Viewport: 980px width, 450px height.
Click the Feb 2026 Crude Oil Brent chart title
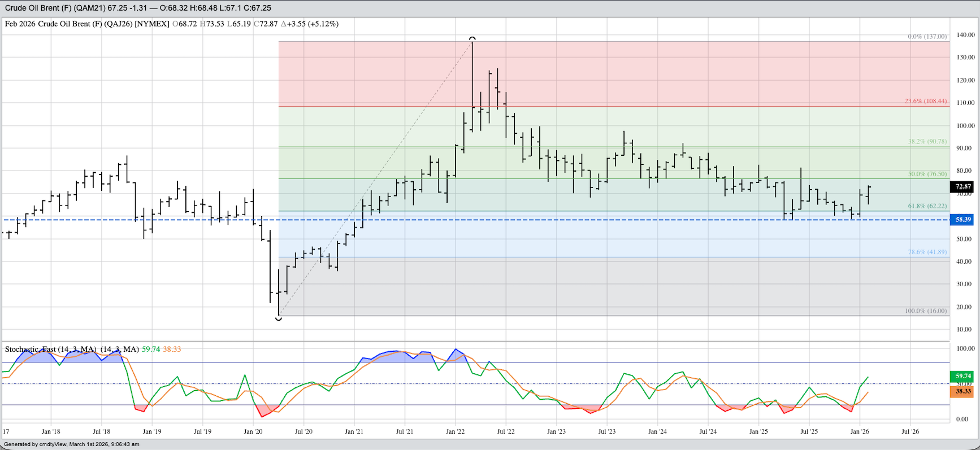point(87,24)
